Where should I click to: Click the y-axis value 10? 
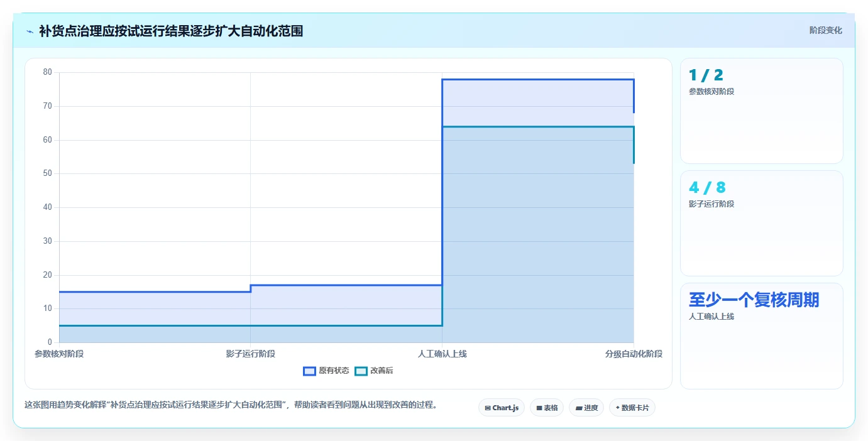[48, 308]
